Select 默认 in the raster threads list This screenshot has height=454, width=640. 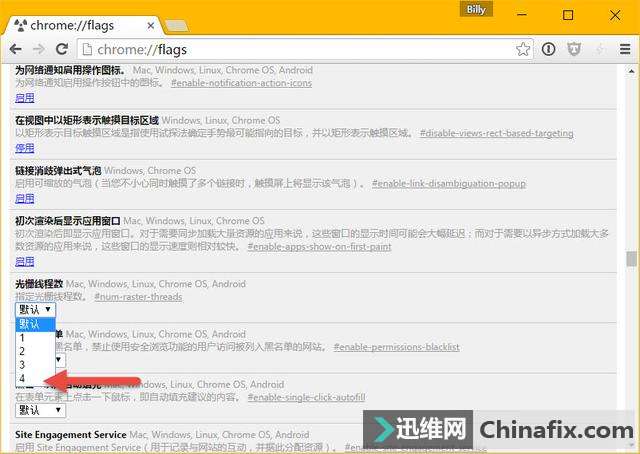coord(35,324)
